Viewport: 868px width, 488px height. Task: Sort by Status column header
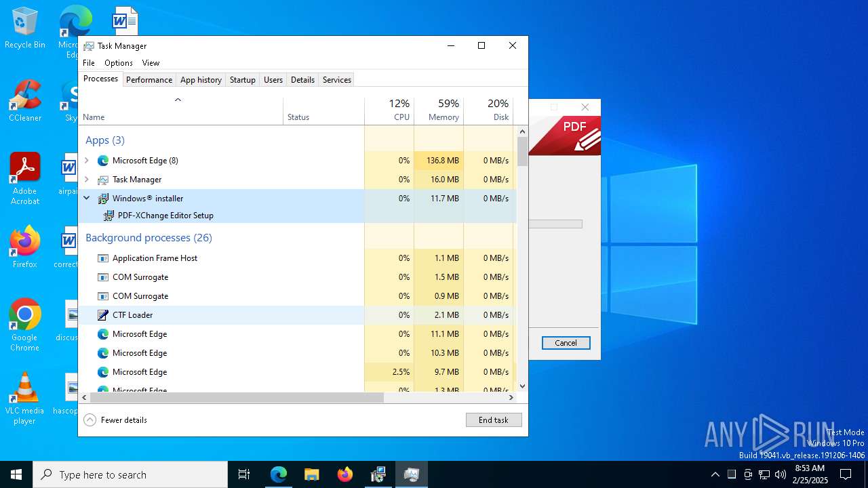pyautogui.click(x=323, y=110)
